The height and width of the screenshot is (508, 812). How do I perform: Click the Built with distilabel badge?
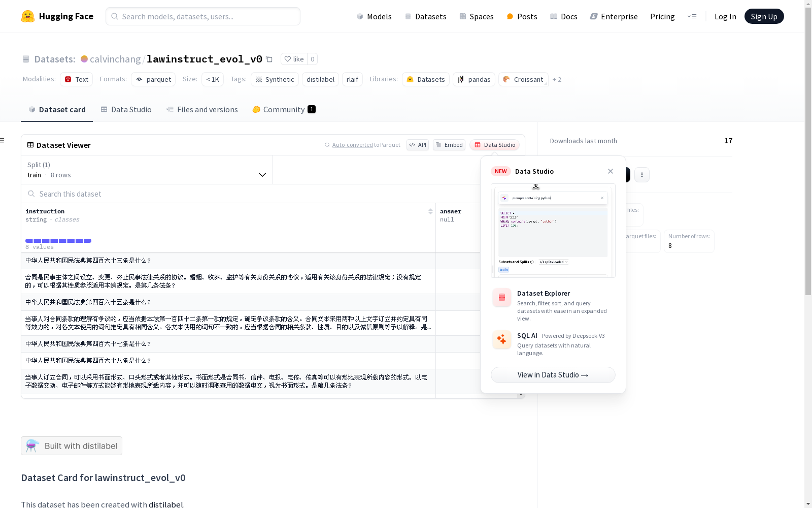tap(72, 446)
